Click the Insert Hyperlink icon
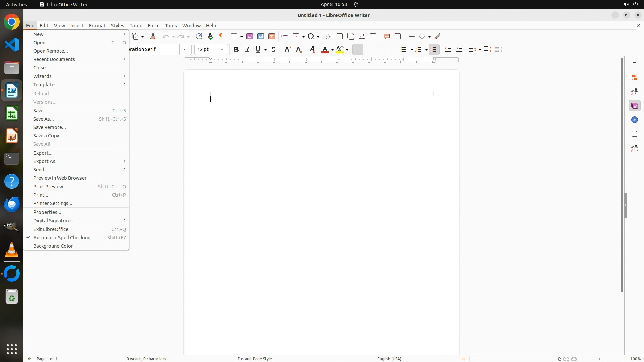 point(329,36)
